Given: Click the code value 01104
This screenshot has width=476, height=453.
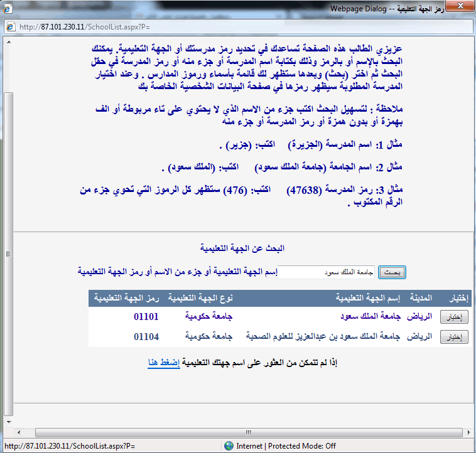Looking at the screenshot, I should tap(146, 337).
